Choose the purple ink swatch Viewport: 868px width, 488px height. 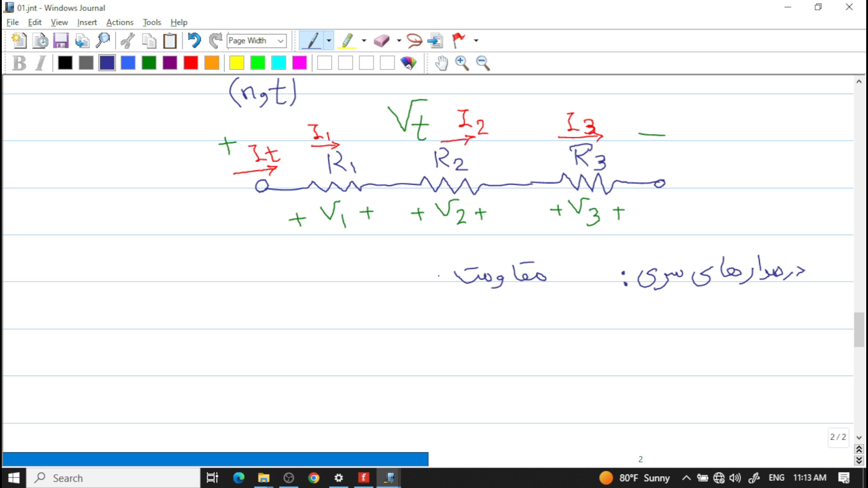click(170, 63)
